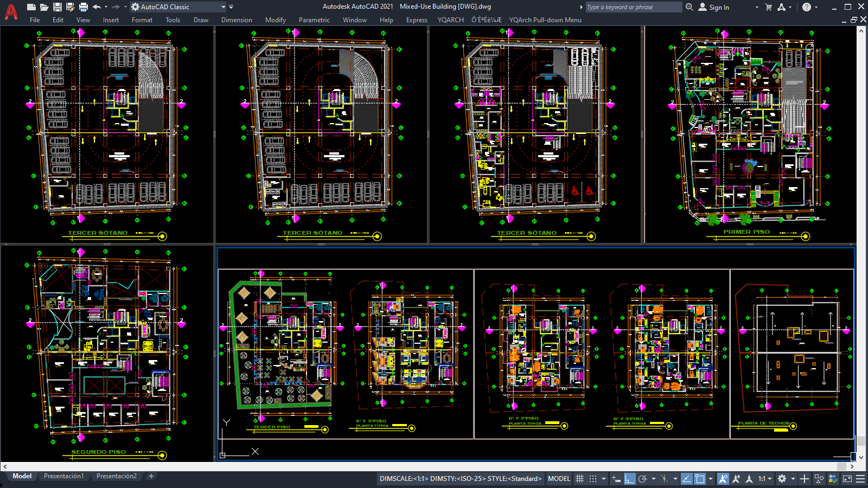The image size is (868, 488).
Task: Switch to the Presentación1 layout tab
Action: (64, 476)
